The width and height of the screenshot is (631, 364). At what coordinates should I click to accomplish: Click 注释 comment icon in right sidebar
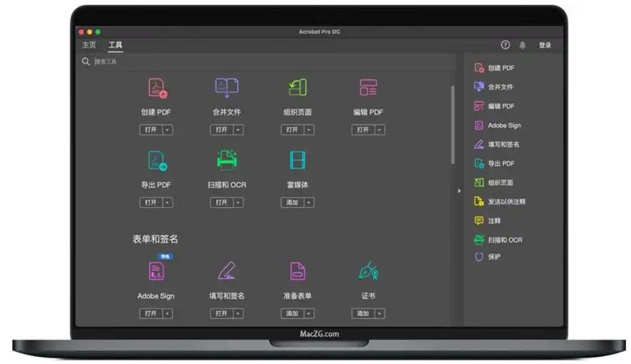click(479, 221)
